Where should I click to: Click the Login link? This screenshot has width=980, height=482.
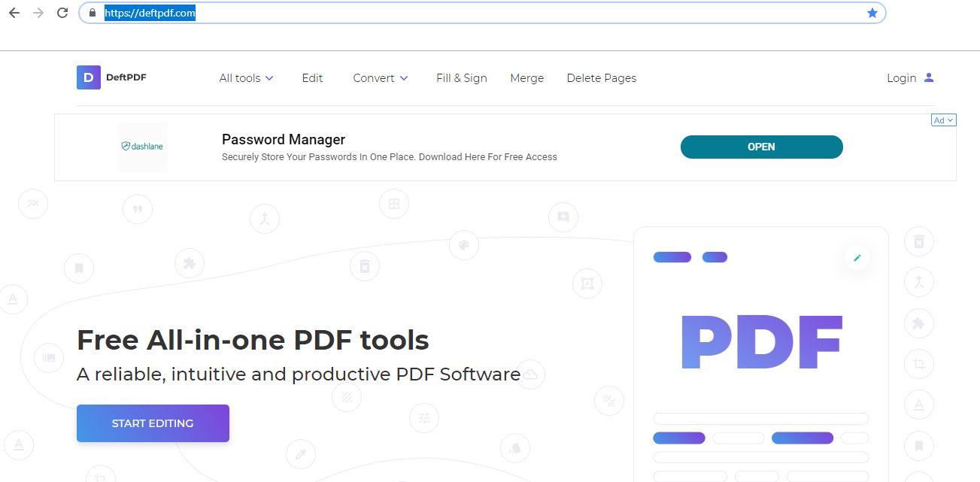(x=901, y=77)
